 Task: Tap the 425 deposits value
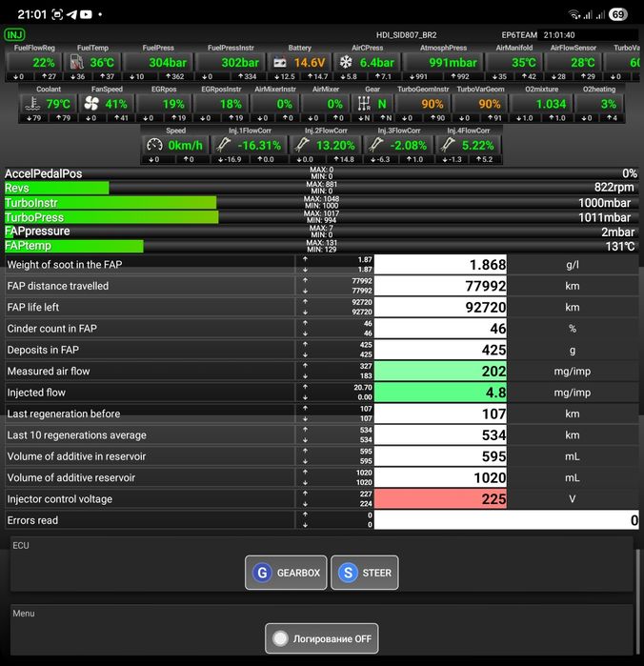point(440,350)
